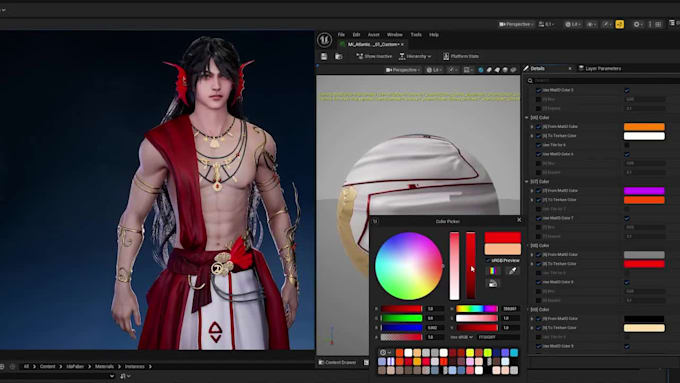
Task: Click the Show Inactive icon
Action: tap(360, 56)
